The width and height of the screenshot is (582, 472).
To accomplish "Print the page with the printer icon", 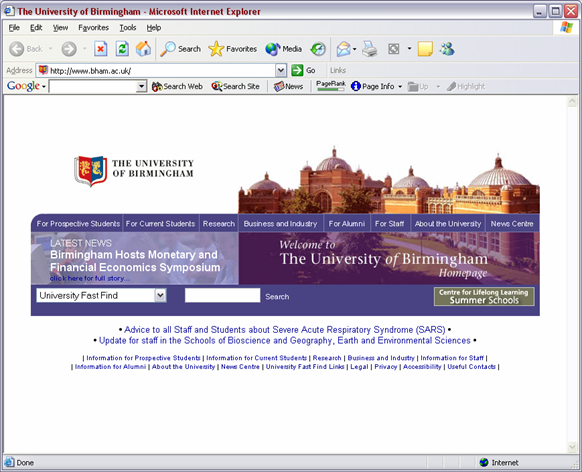I will click(370, 49).
